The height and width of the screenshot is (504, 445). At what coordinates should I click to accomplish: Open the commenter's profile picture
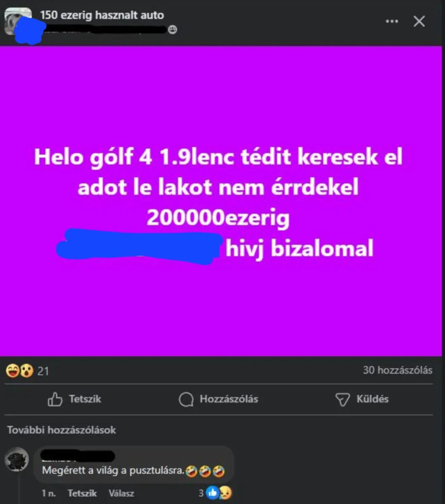(x=17, y=459)
